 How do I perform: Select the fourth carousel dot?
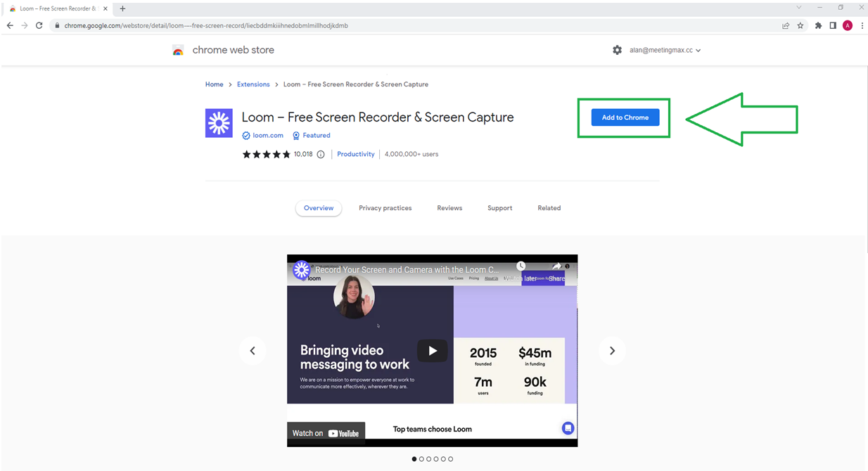(436, 459)
